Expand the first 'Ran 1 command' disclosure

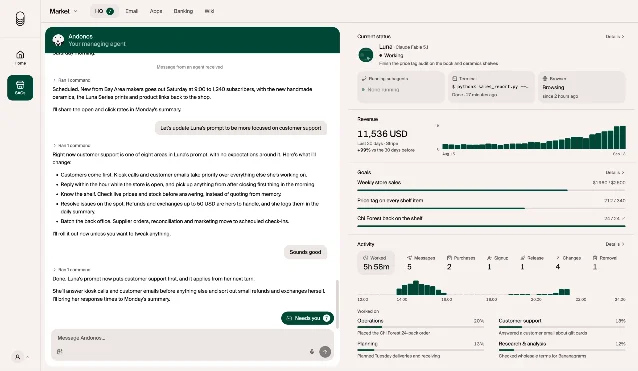point(72,80)
